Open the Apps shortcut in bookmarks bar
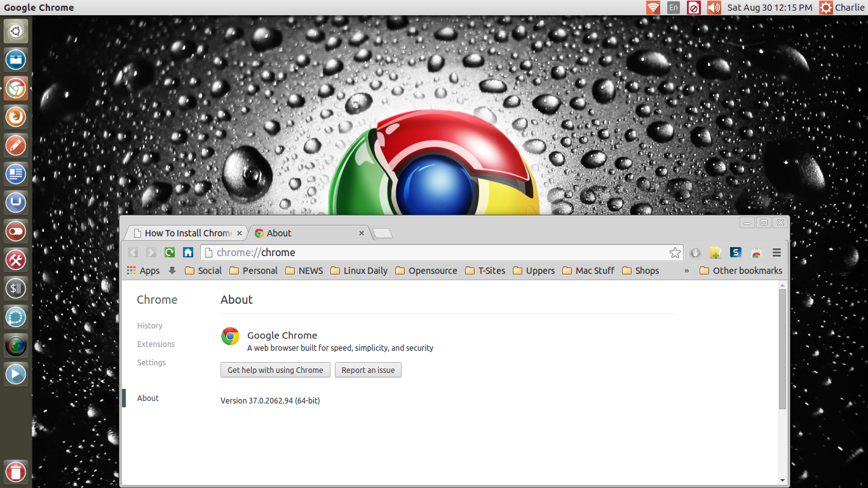This screenshot has width=868, height=488. [143, 271]
